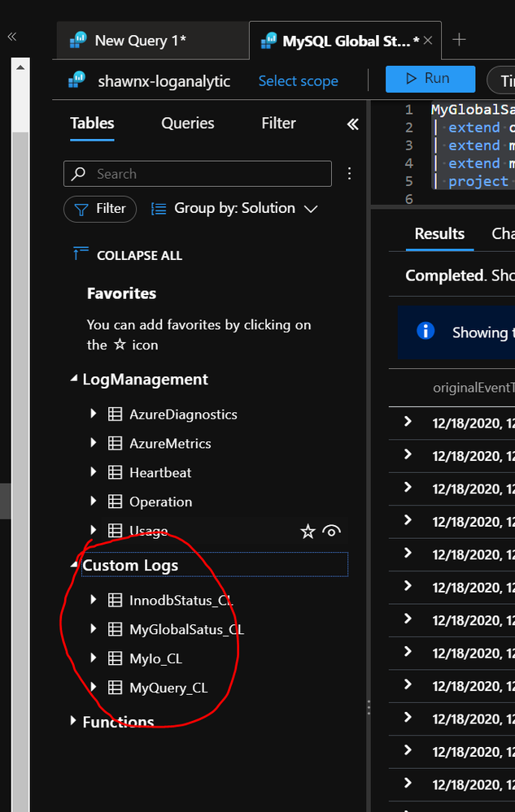
Task: Select the Heartbeat table icon
Action: [115, 472]
